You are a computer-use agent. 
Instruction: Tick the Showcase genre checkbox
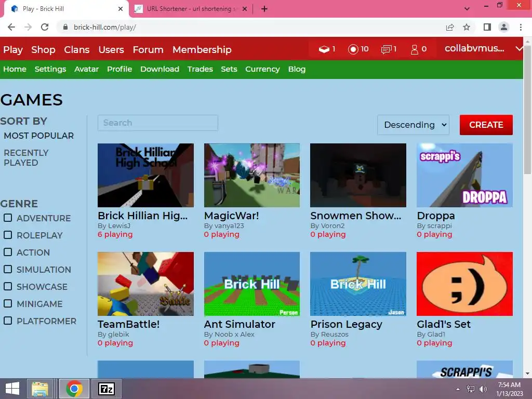(8, 286)
